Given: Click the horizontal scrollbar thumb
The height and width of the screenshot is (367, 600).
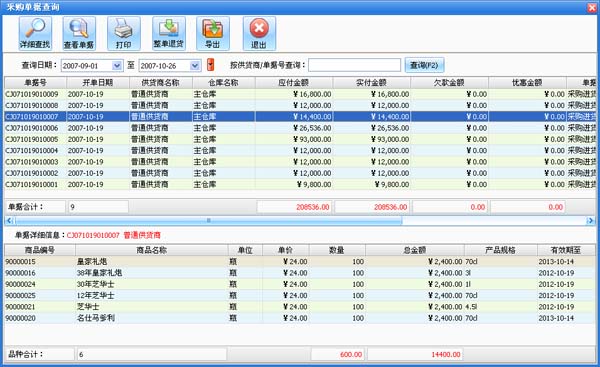Looking at the screenshot, I should click(209, 220).
